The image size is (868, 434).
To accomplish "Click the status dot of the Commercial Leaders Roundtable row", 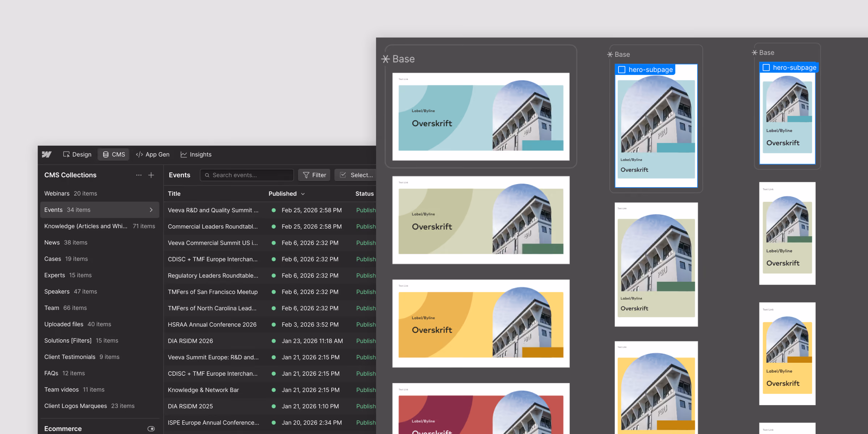I will (274, 226).
